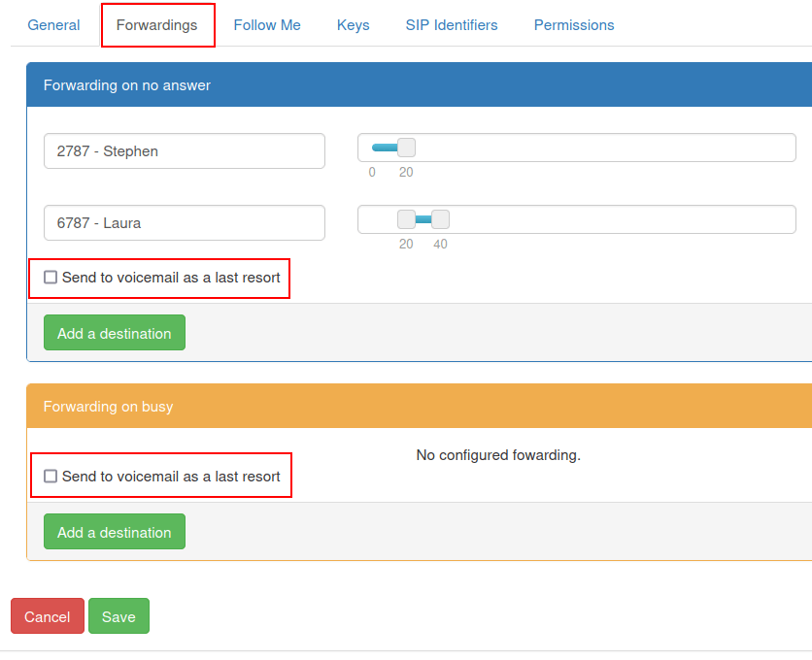
Task: Open the Follow Me tab
Action: (267, 24)
